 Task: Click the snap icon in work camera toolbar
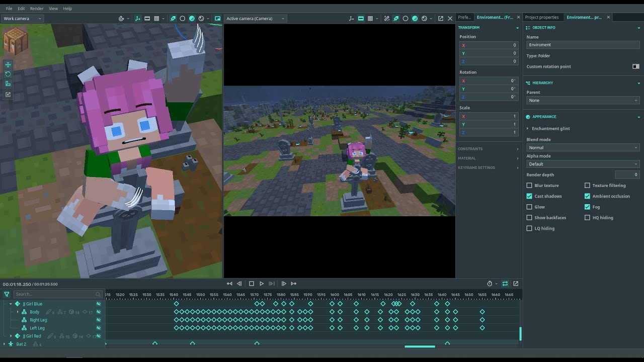click(x=121, y=19)
